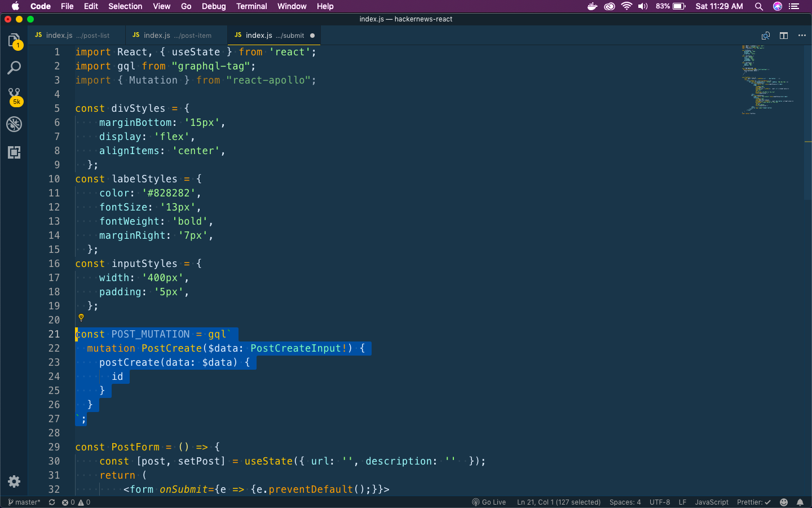Open the Notification Center list icon

(x=794, y=6)
